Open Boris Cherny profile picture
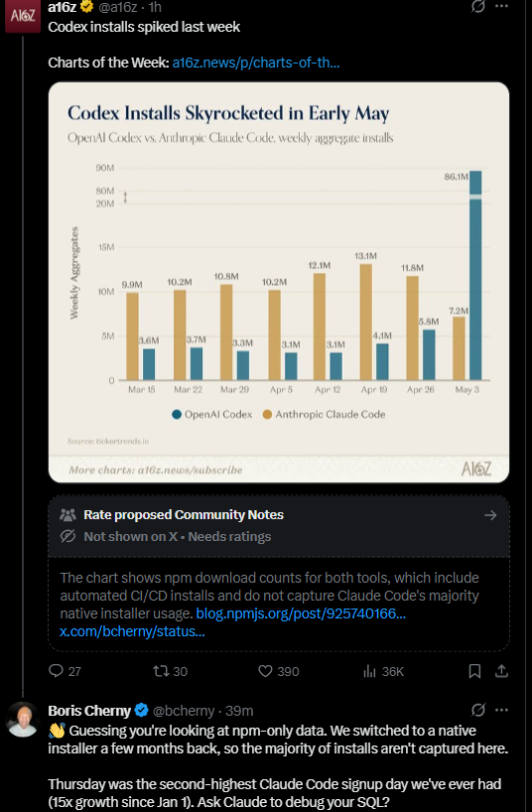532x812 pixels. (23, 720)
